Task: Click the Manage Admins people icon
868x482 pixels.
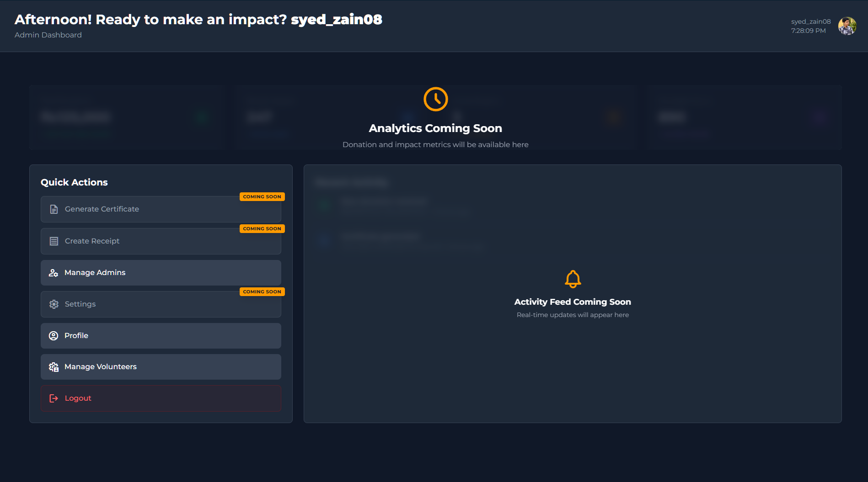Action: (54, 273)
